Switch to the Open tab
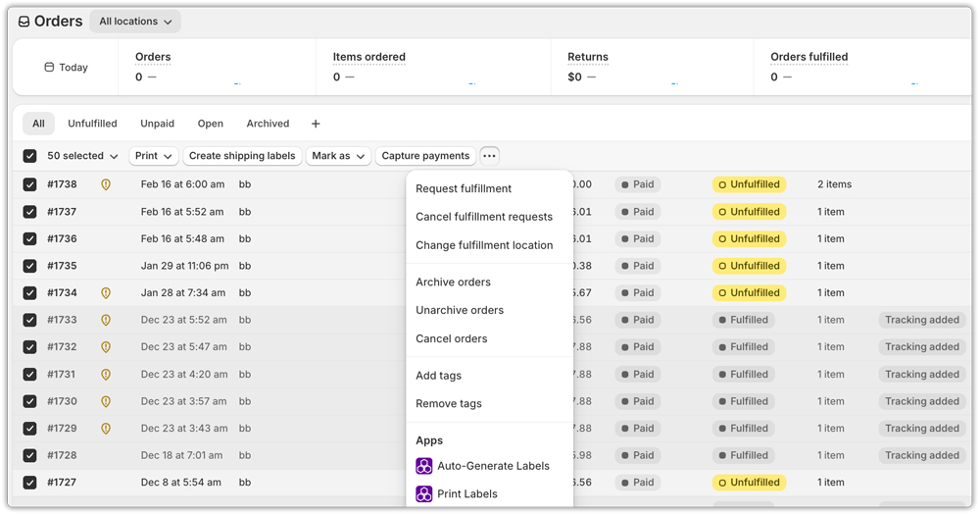This screenshot has width=980, height=514. (x=211, y=124)
